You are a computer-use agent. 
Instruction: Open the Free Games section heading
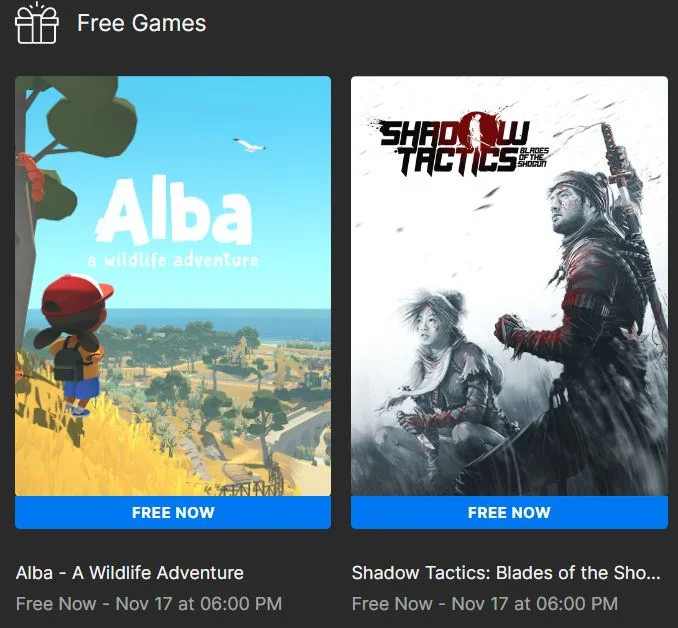pos(141,23)
